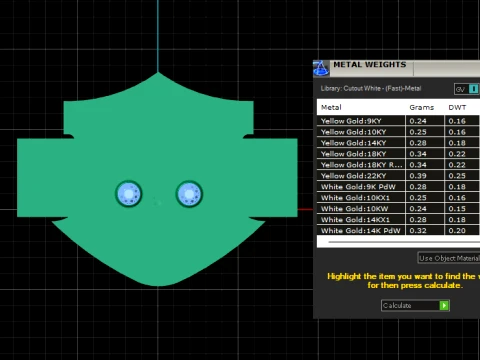
Task: Click Grams value 0.32 for White Gold:14K PdW
Action: pyautogui.click(x=418, y=231)
